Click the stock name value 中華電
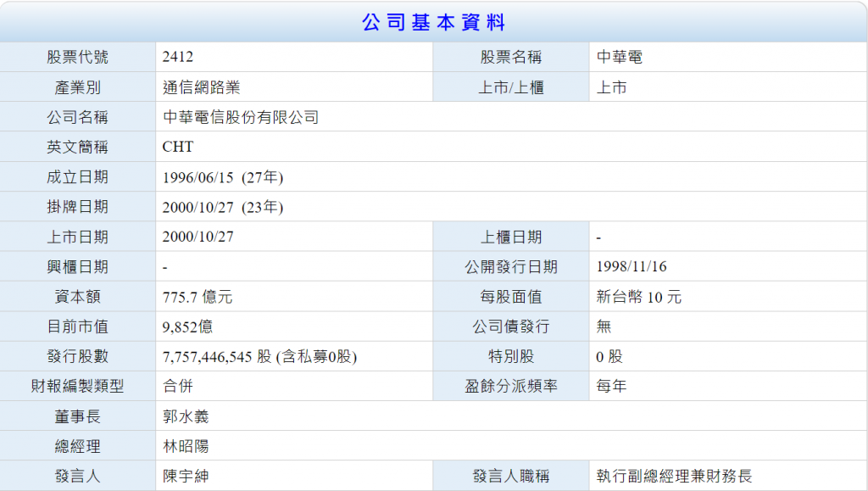Viewport: 868px width, 491px height. pos(619,58)
